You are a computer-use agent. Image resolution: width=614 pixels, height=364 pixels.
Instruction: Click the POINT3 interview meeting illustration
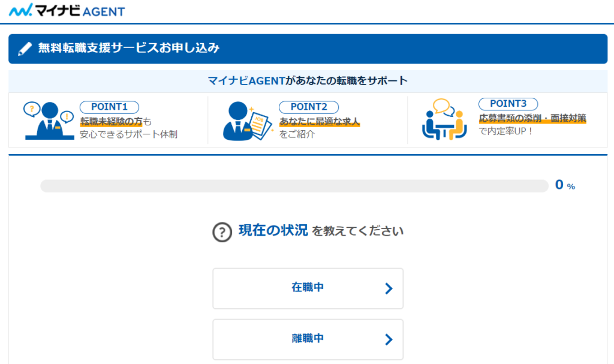coord(444,119)
